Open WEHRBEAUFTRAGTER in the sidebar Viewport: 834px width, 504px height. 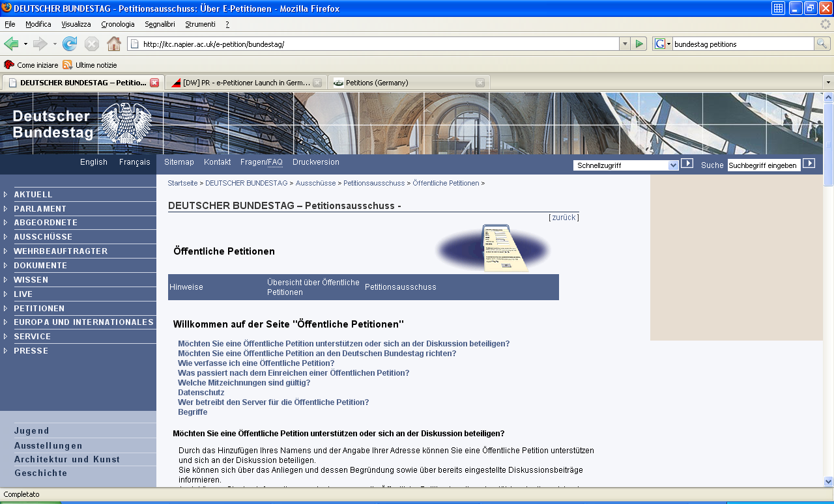[x=61, y=251]
